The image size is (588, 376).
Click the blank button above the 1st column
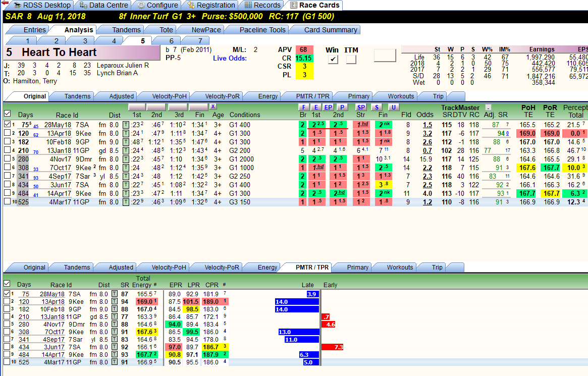coord(137,107)
